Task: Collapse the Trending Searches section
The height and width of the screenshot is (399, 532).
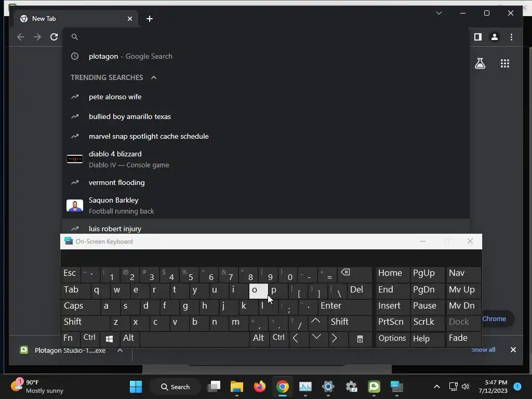Action: 154,77
